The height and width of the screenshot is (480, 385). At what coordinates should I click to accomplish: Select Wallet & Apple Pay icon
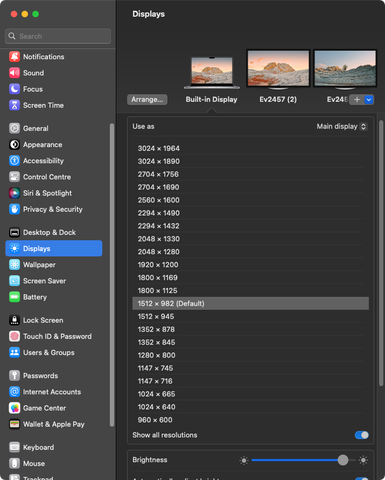pyautogui.click(x=14, y=424)
